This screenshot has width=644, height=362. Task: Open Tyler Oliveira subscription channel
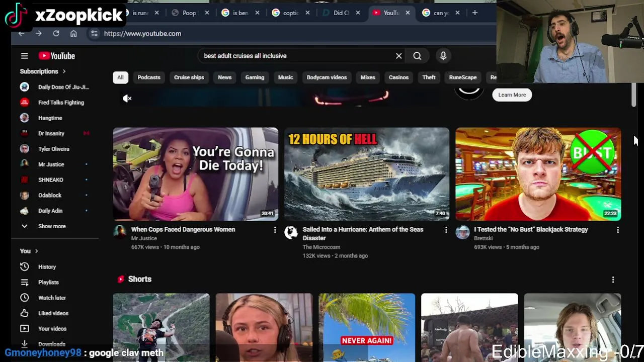click(54, 149)
